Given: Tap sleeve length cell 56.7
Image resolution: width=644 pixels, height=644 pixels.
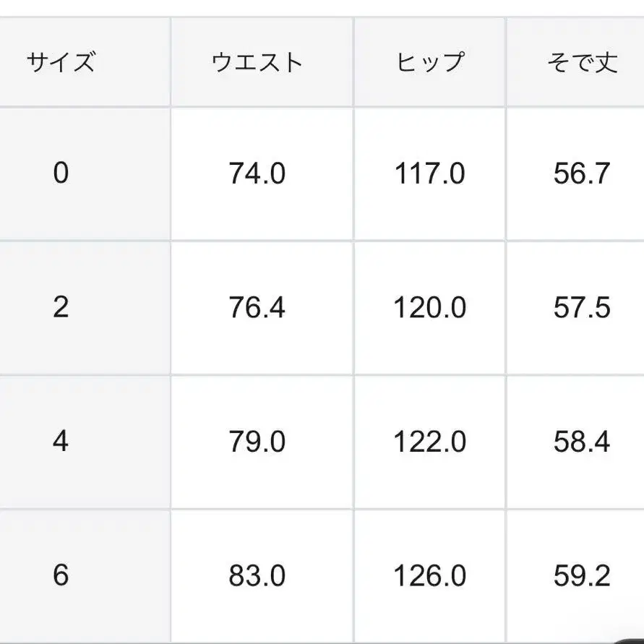Looking at the screenshot, I should 582,173.
